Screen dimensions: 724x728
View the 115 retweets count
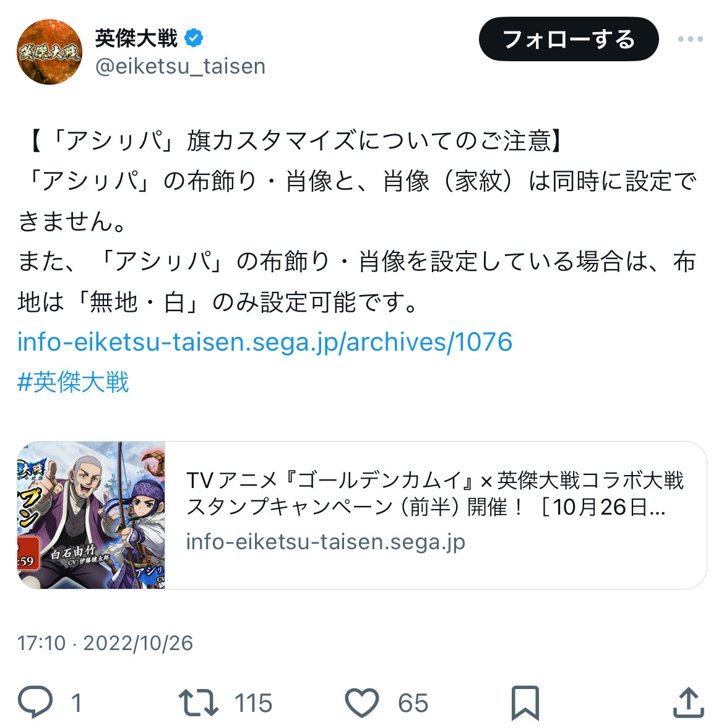click(253, 703)
